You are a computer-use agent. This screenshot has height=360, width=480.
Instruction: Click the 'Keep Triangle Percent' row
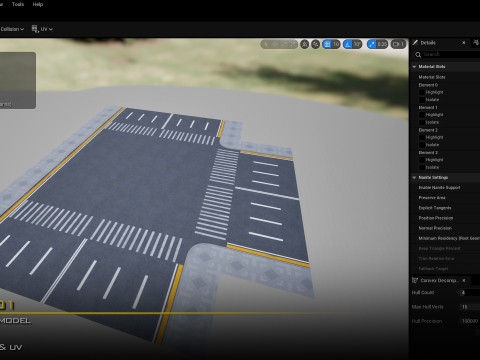pos(445,248)
